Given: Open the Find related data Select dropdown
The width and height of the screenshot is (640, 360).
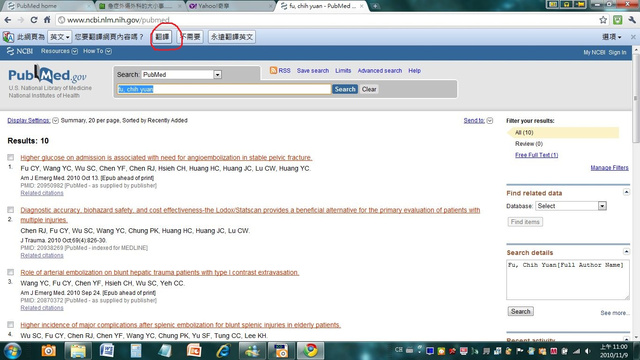Looking at the screenshot, I should (x=571, y=206).
